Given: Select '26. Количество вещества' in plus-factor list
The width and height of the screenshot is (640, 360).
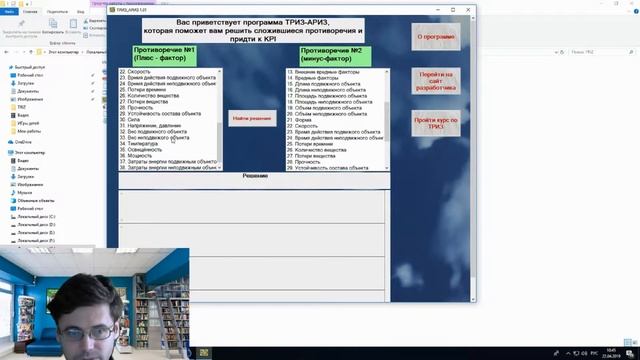Looking at the screenshot, I should pyautogui.click(x=149, y=96).
